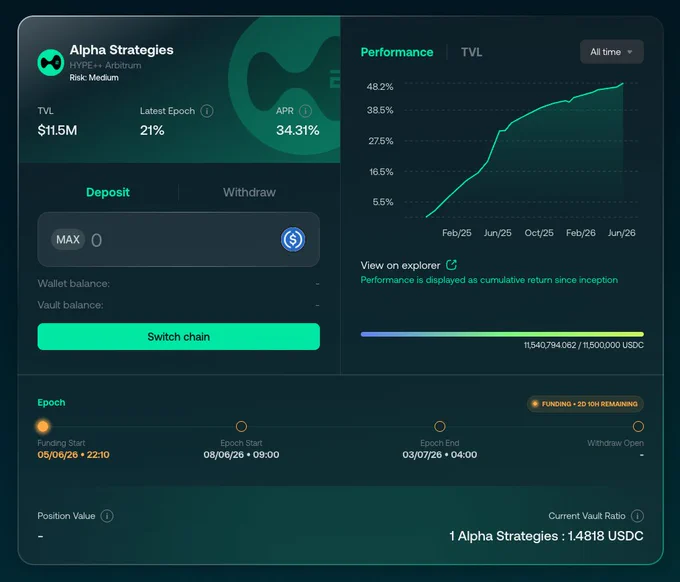Click the cumulative return since inception note

click(x=489, y=280)
